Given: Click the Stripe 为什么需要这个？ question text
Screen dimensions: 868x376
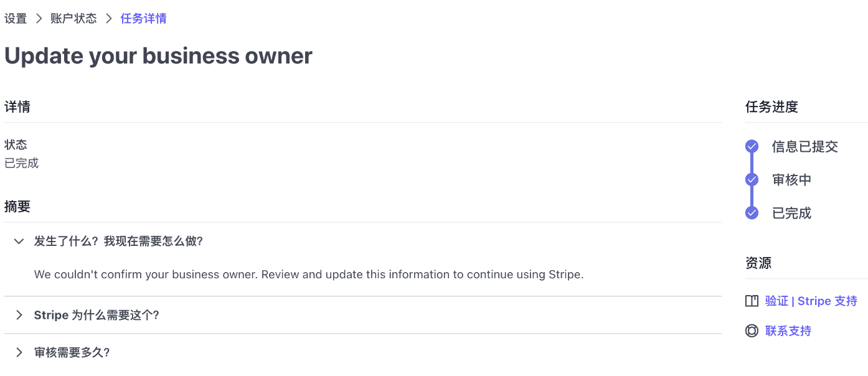Looking at the screenshot, I should (x=97, y=315).
